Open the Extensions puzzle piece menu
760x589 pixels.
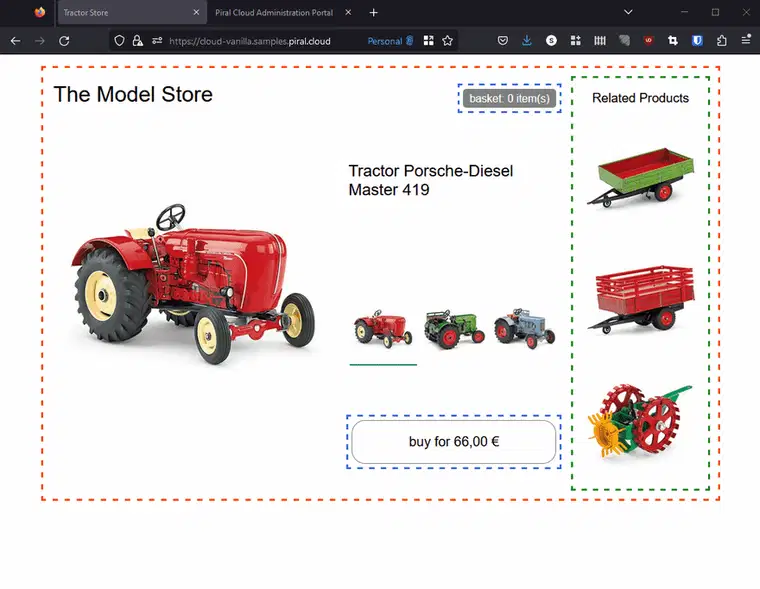(722, 41)
